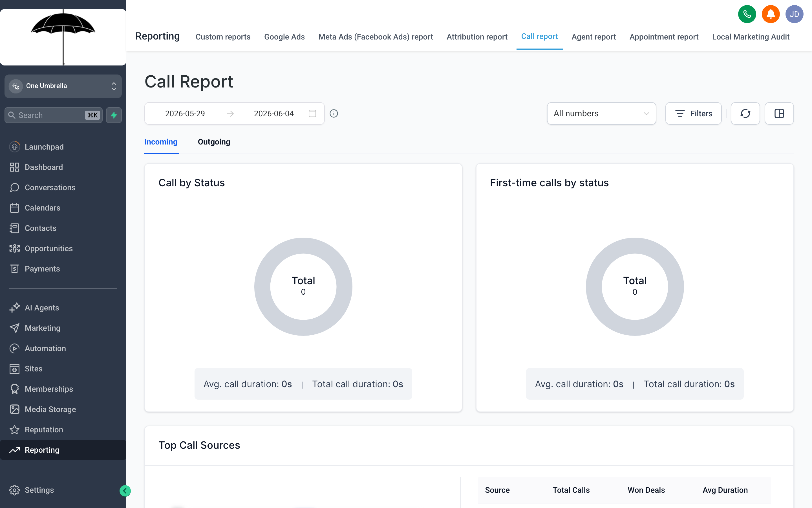
Task: Click the sidebar Search field
Action: click(54, 115)
